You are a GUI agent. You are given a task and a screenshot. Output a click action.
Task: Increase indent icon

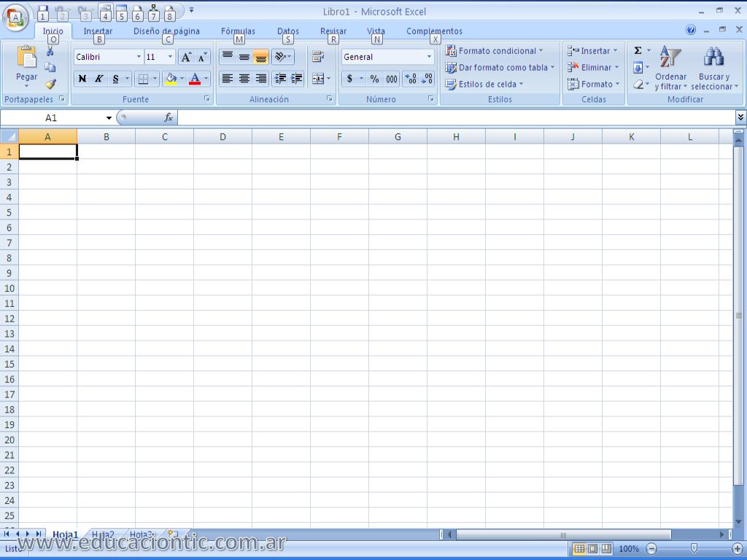[x=296, y=79]
